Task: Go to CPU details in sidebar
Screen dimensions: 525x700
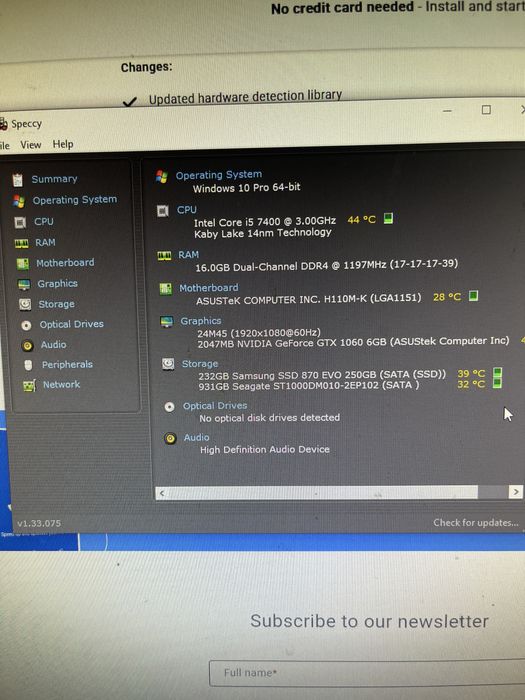Action: click(44, 221)
